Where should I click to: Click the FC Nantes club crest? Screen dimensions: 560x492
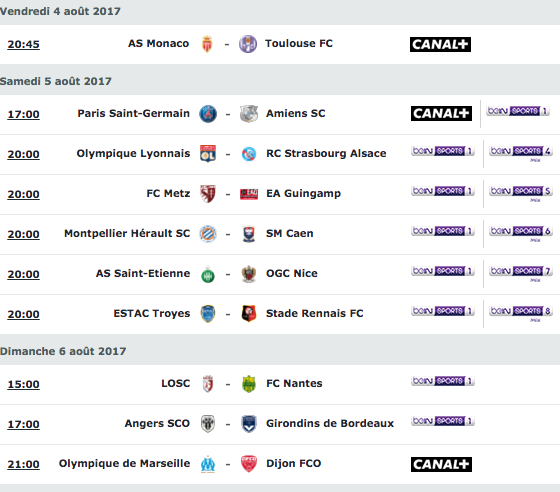(x=249, y=384)
